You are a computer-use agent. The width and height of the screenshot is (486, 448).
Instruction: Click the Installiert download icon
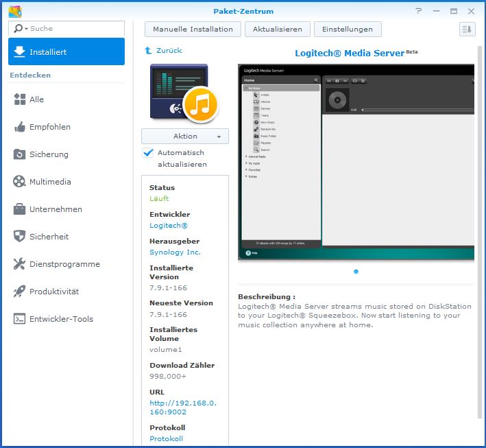click(x=19, y=51)
